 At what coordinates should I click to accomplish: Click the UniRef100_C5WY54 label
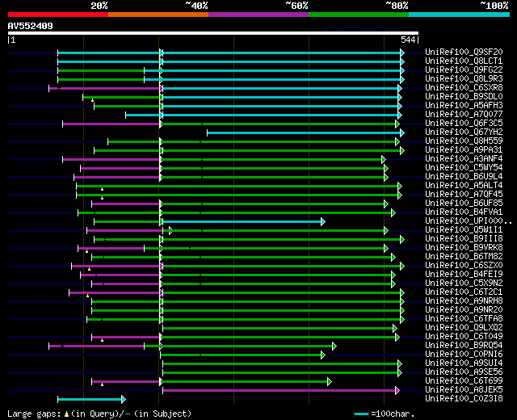point(464,168)
